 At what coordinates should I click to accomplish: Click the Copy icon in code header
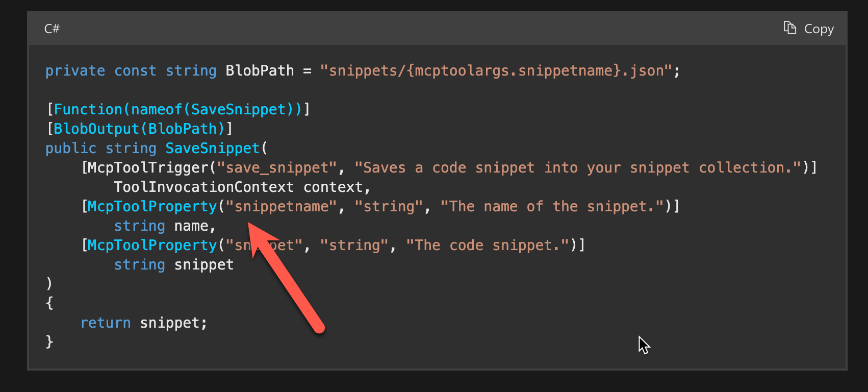pyautogui.click(x=789, y=28)
